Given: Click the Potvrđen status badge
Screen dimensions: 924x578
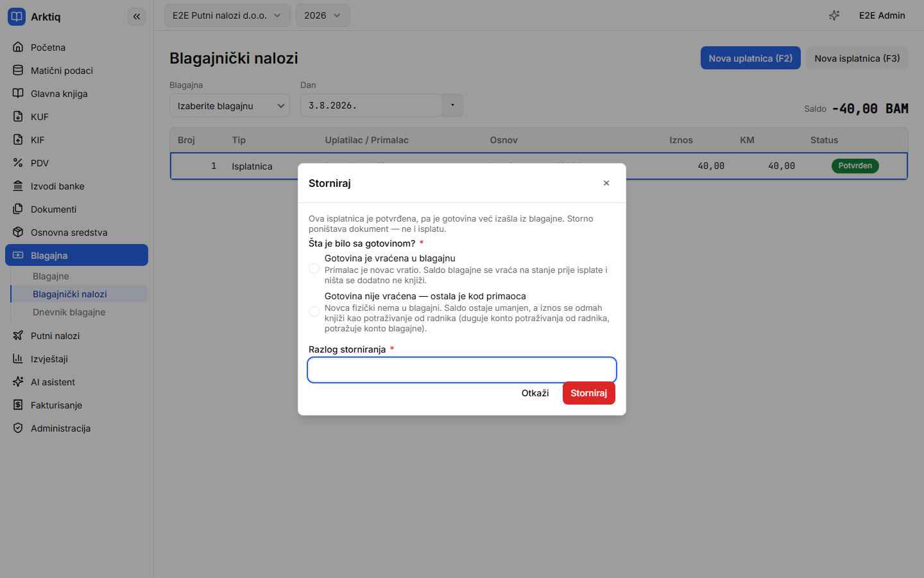Looking at the screenshot, I should pyautogui.click(x=855, y=166).
